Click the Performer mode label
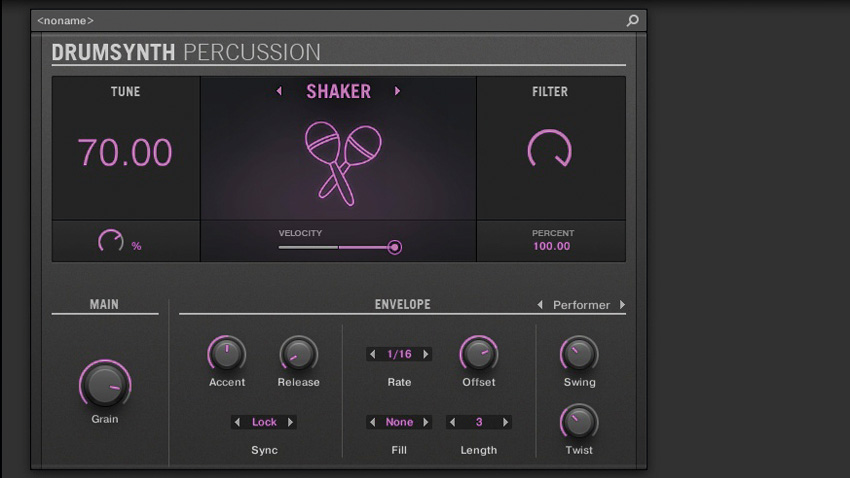Viewport: 850px width, 478px height. [x=581, y=305]
